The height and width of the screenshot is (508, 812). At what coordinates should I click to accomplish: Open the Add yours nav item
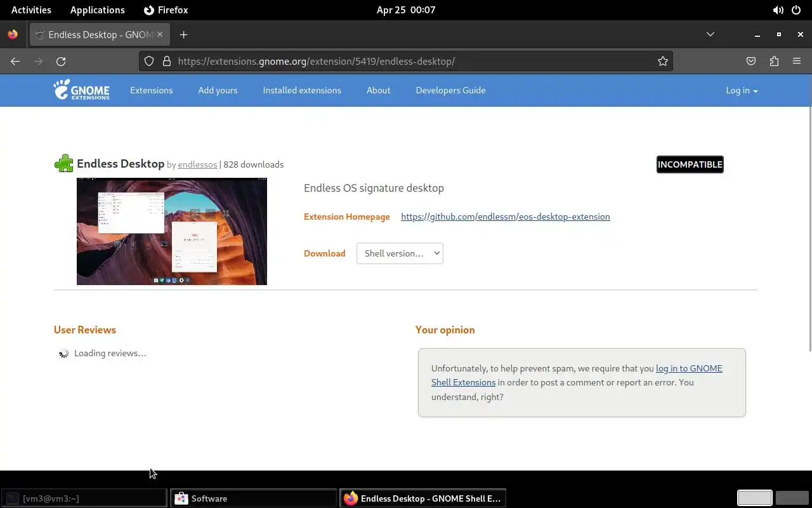(218, 90)
